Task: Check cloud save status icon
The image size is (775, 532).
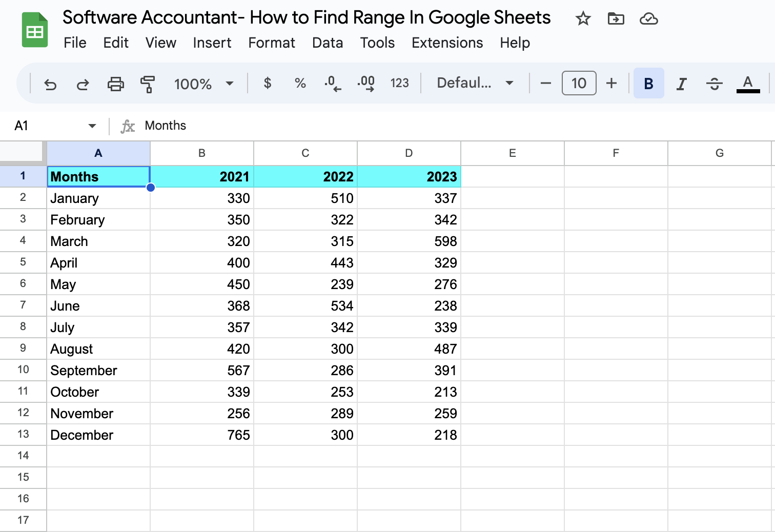Action: click(649, 19)
